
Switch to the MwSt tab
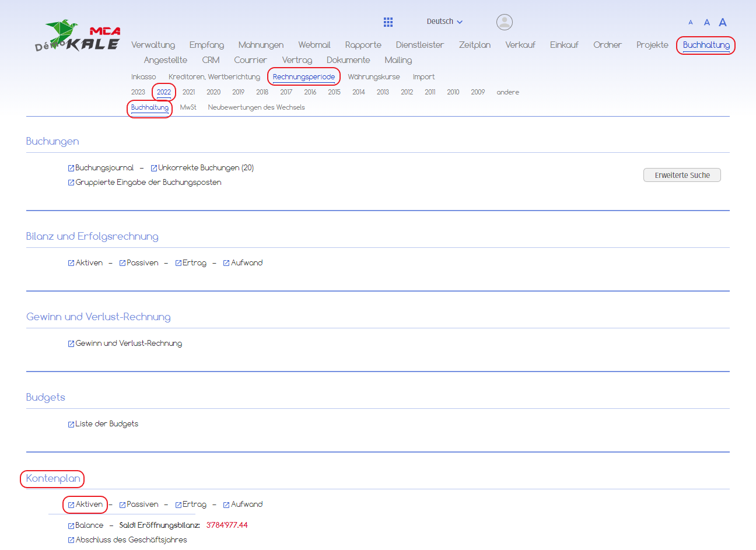click(x=188, y=107)
